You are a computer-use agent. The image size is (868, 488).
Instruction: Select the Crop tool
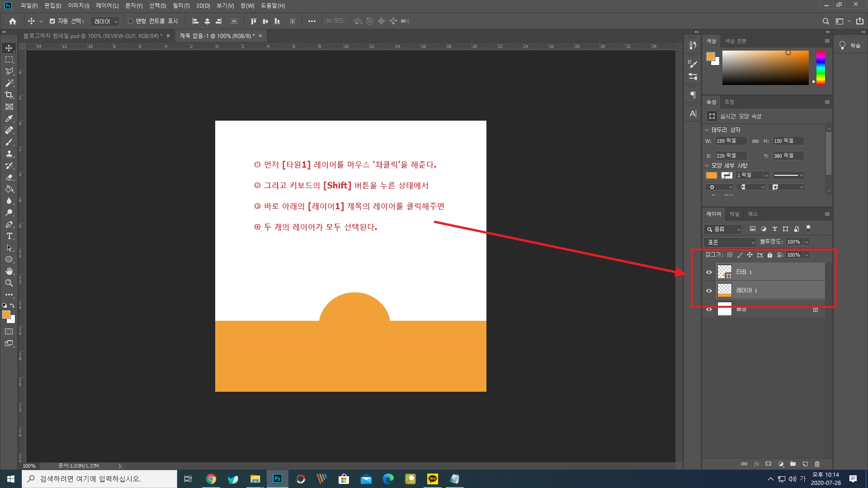9,95
